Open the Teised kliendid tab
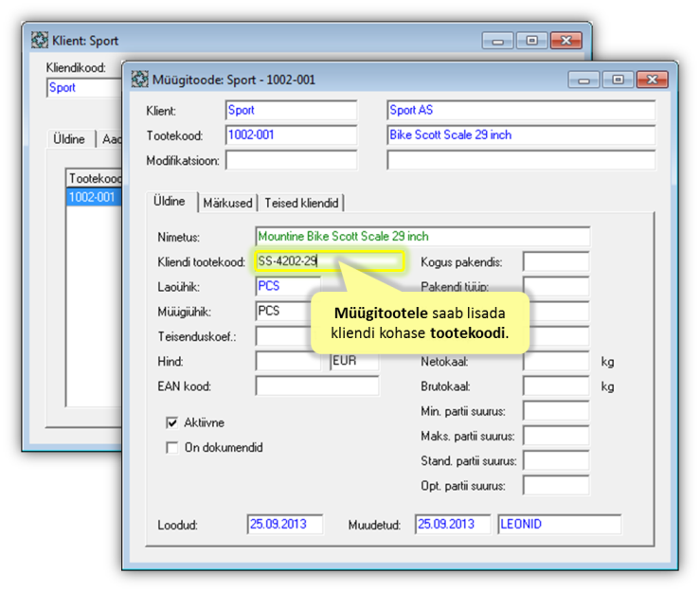Image resolution: width=700 pixels, height=592 pixels. tap(301, 203)
